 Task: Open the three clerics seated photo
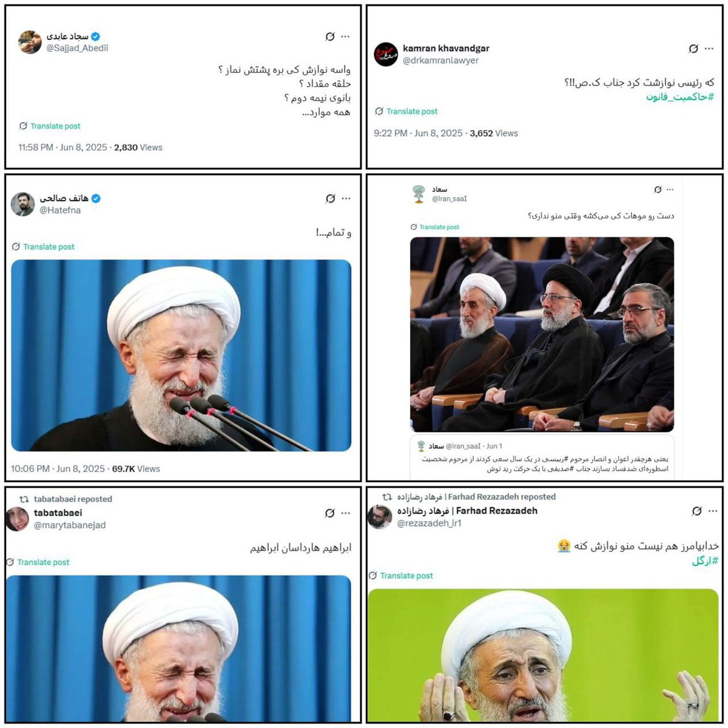click(x=542, y=334)
